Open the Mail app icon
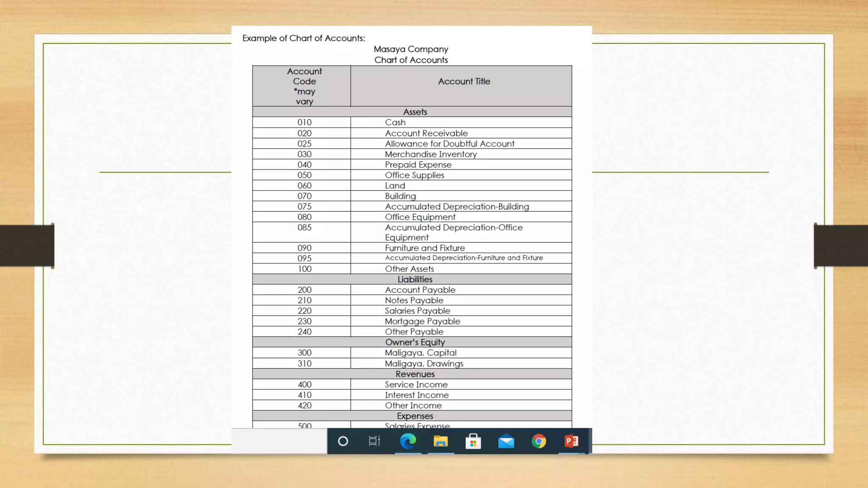The image size is (868, 488). 506,441
